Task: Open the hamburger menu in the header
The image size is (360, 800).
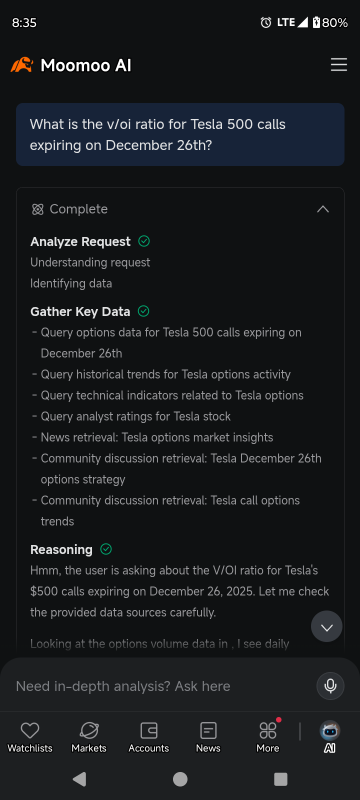Action: click(x=339, y=65)
